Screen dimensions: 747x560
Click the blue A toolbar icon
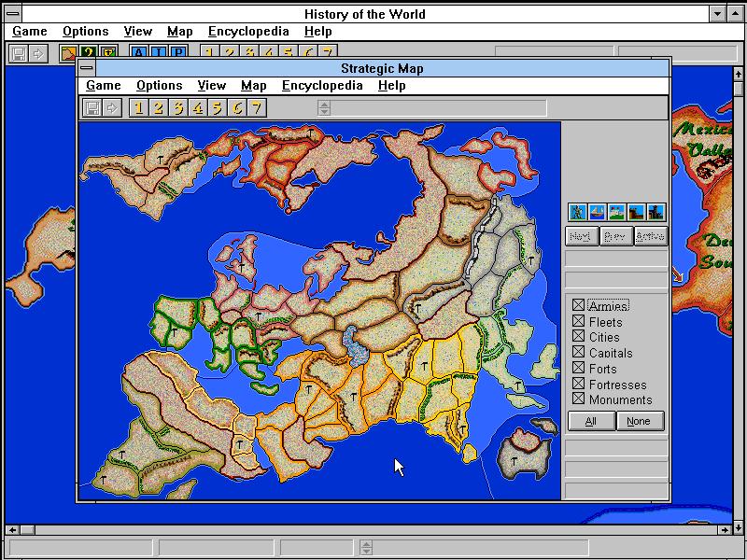pyautogui.click(x=138, y=51)
